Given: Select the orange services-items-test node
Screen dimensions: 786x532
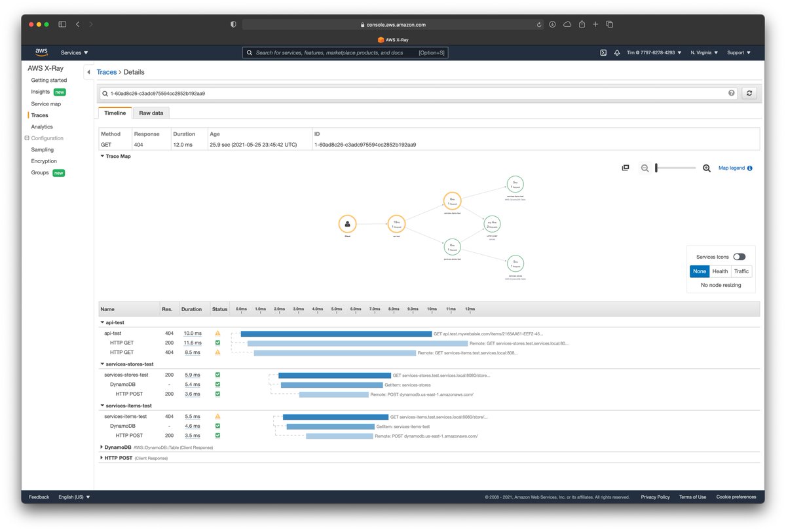Looking at the screenshot, I should [452, 200].
